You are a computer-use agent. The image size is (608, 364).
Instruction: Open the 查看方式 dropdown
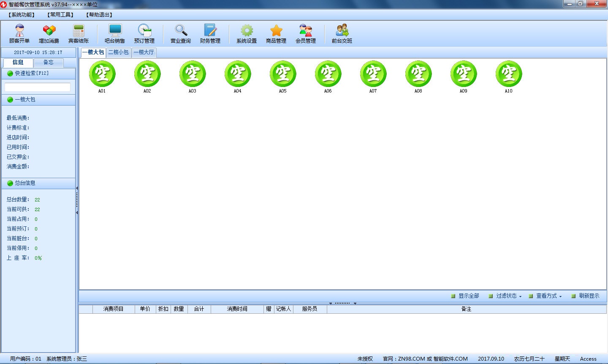click(x=545, y=296)
